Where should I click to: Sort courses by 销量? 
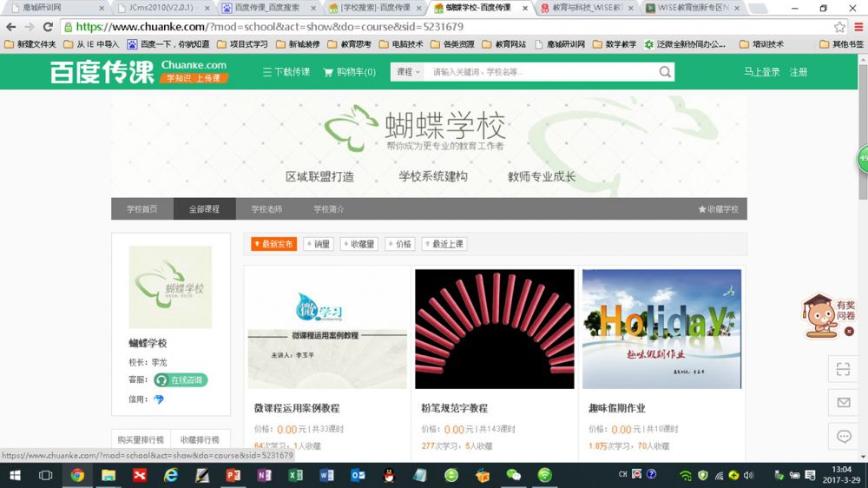point(319,244)
